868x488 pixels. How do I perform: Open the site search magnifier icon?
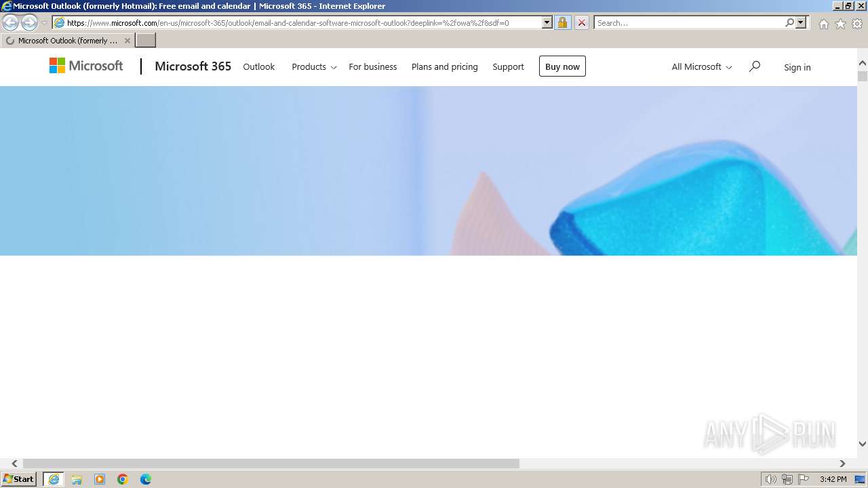(x=754, y=66)
